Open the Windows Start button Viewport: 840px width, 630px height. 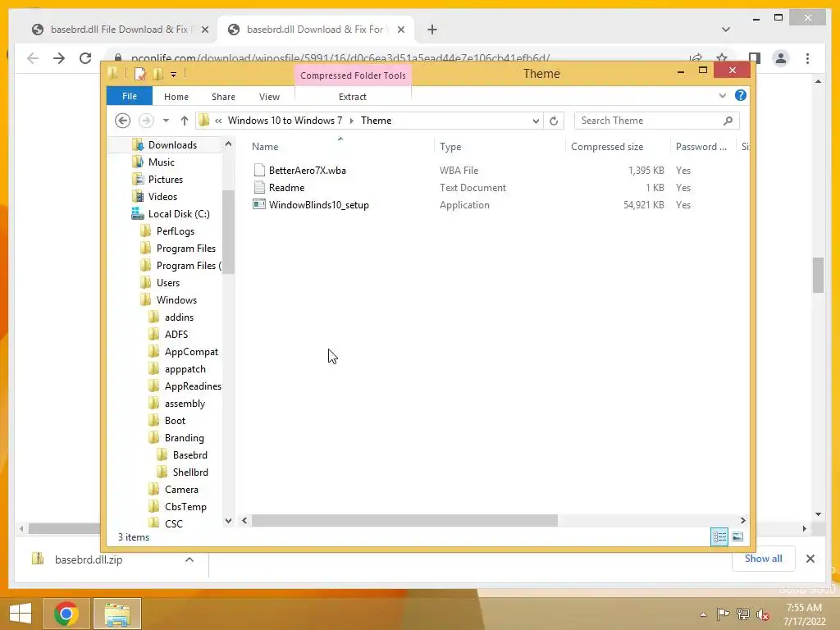pos(21,614)
